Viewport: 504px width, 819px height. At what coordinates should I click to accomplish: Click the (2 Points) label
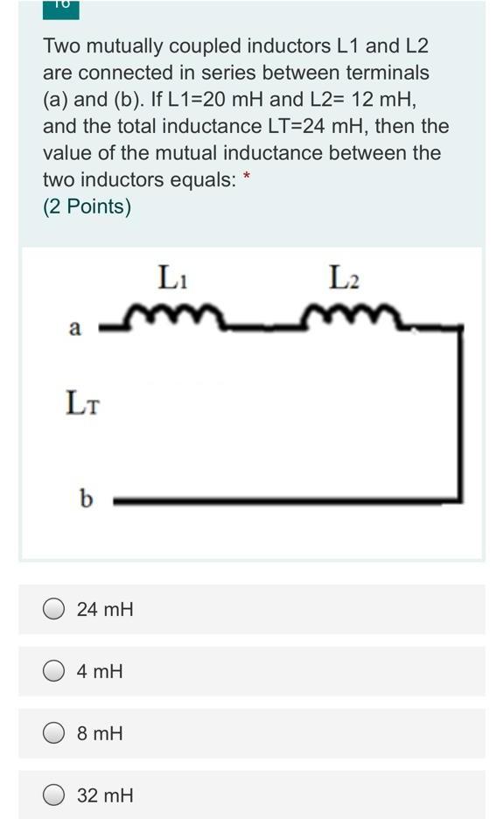(x=85, y=208)
